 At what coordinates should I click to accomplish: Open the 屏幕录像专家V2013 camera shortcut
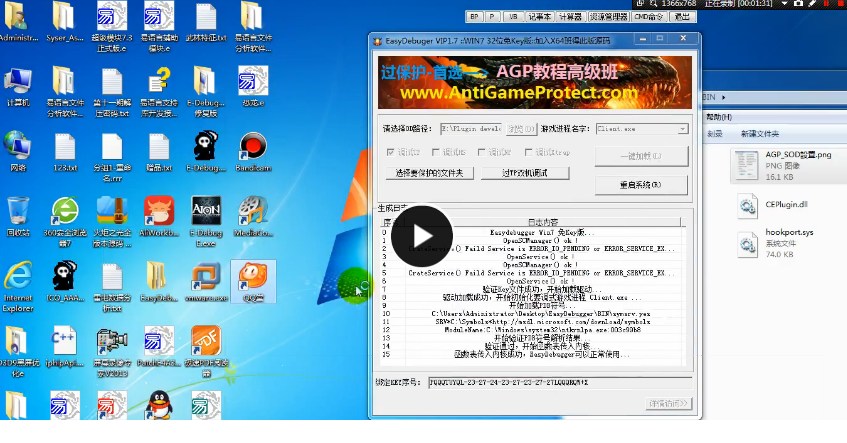(x=112, y=352)
